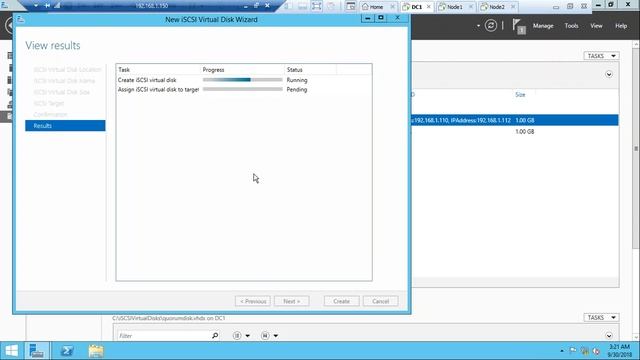Select the Results step in the wizard
The image size is (640, 360).
pos(65,126)
